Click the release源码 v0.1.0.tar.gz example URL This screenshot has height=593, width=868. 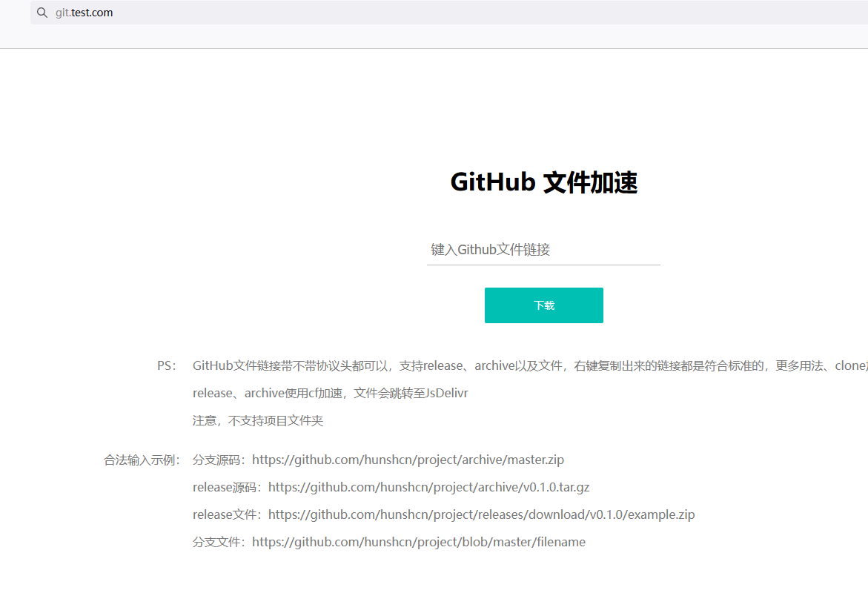point(429,487)
